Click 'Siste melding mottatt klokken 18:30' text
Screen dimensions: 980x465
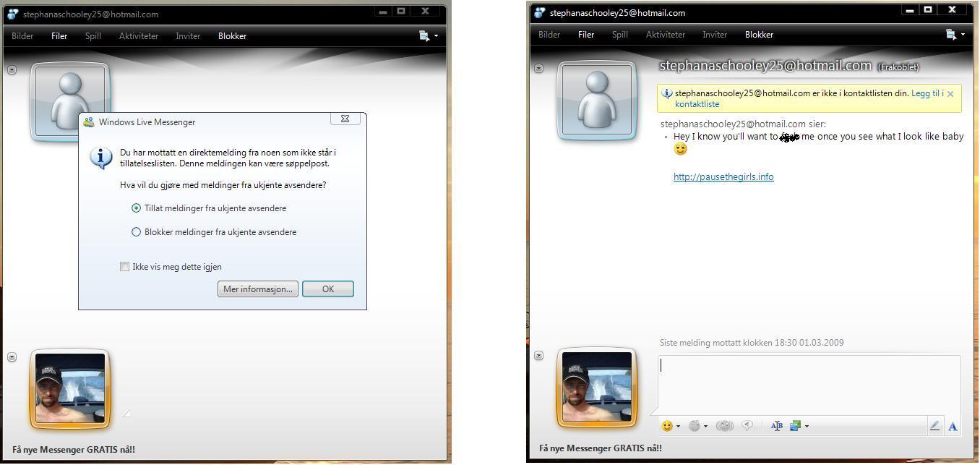click(x=752, y=343)
